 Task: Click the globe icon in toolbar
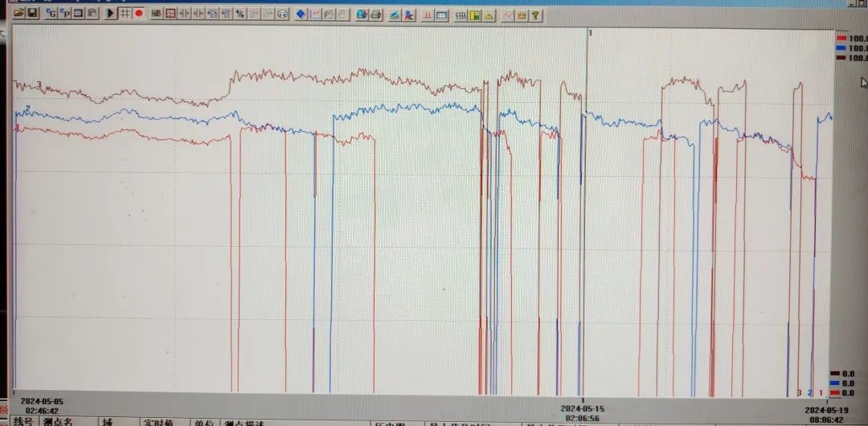pyautogui.click(x=362, y=14)
